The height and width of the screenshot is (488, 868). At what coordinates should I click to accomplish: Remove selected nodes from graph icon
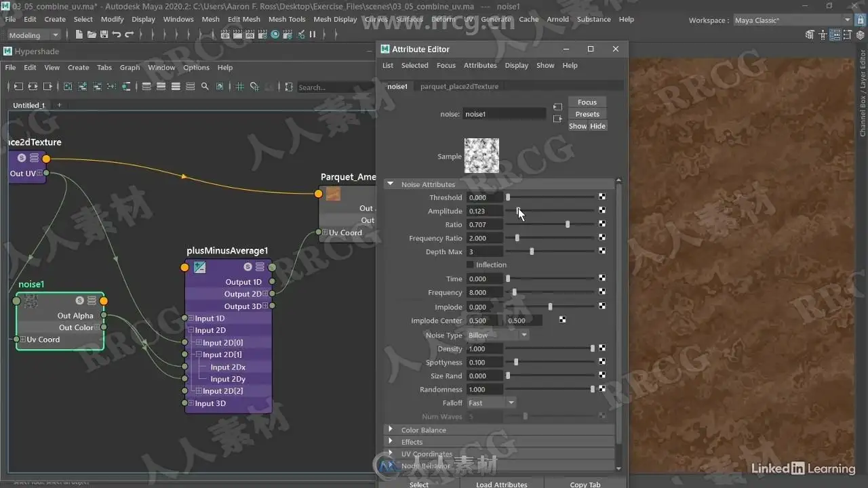[x=97, y=87]
